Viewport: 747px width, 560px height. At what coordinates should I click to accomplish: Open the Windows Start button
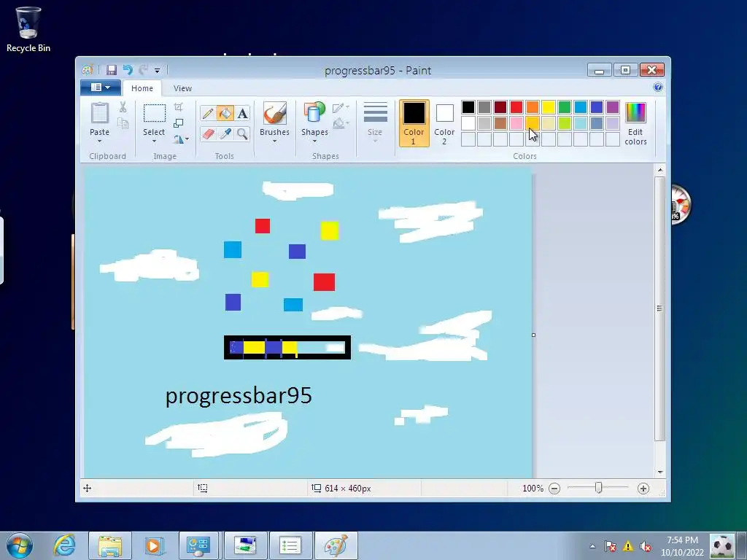tap(20, 545)
